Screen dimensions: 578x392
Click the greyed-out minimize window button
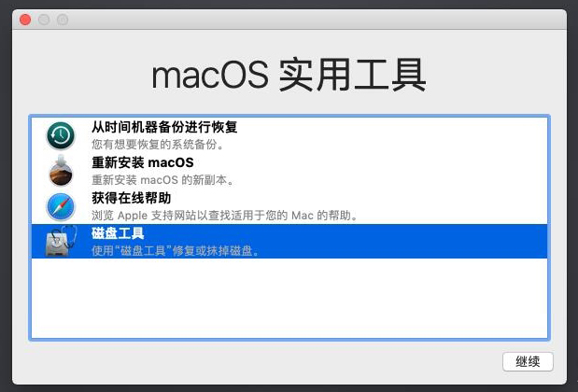click(x=44, y=20)
